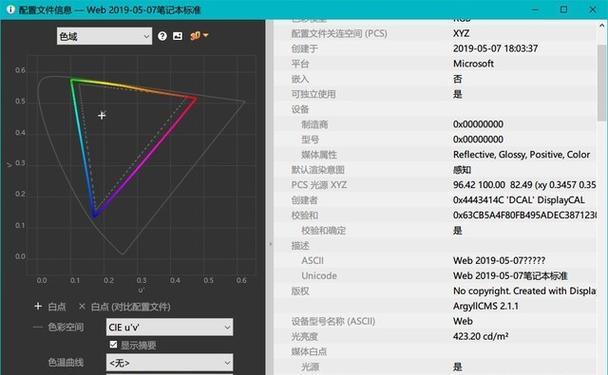This screenshot has height=375, width=608.
Task: Select the 校验和 checksum row
Action: (435, 215)
